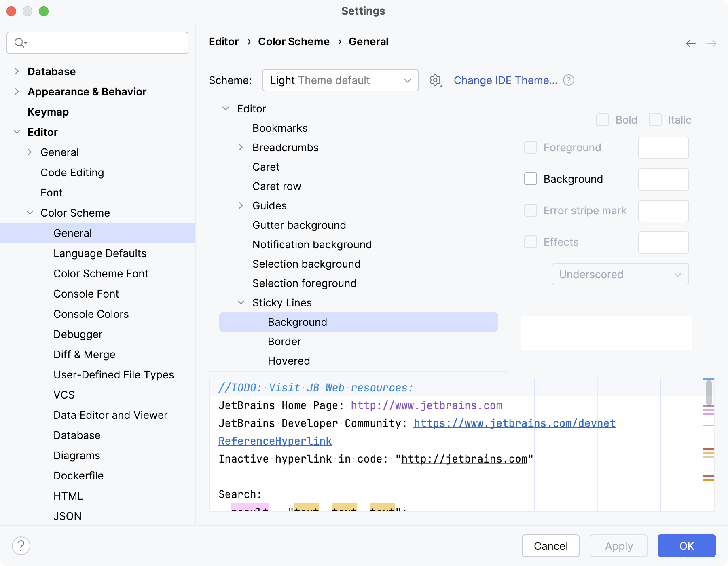This screenshot has height=566, width=728.
Task: Click the help icon beside Change IDE Theme
Action: coord(569,80)
